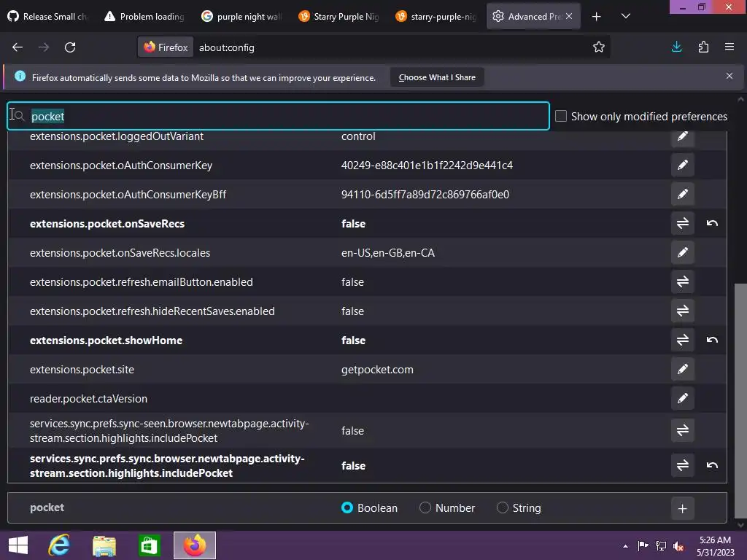Reset extensions.pocket.onSaveRecs to default

(x=712, y=223)
